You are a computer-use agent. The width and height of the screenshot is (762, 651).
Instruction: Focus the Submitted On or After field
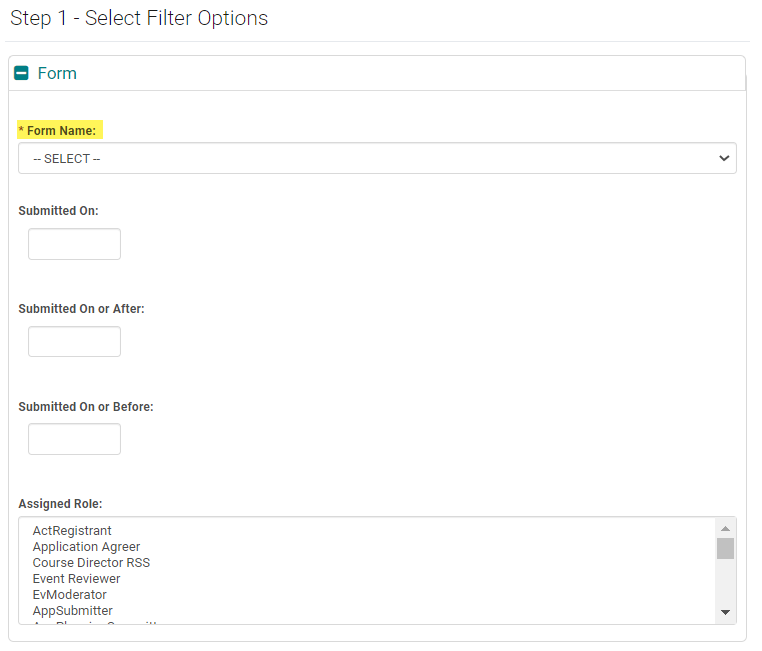tap(74, 342)
